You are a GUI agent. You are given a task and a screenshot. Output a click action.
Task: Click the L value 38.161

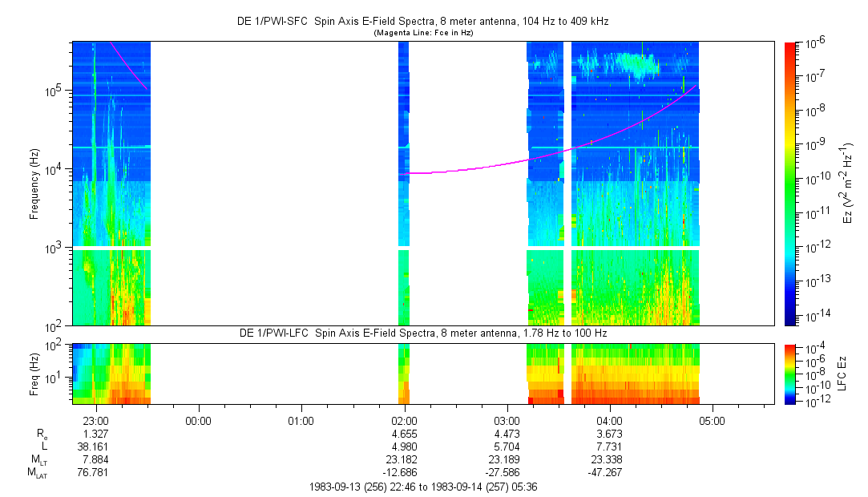click(95, 446)
